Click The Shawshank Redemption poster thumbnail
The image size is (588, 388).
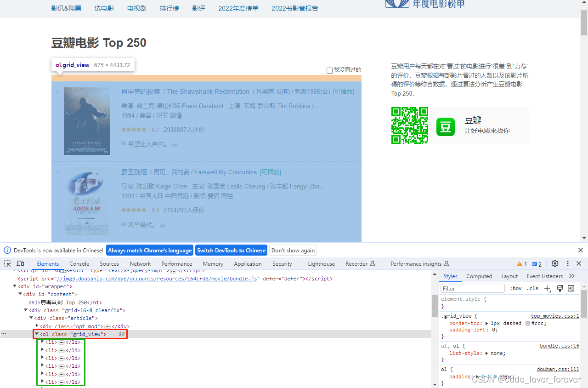point(87,121)
